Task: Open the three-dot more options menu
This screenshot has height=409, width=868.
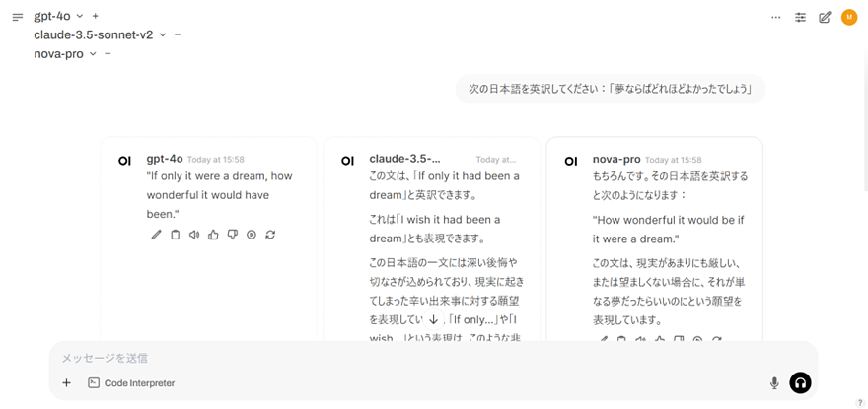Action: [x=776, y=17]
